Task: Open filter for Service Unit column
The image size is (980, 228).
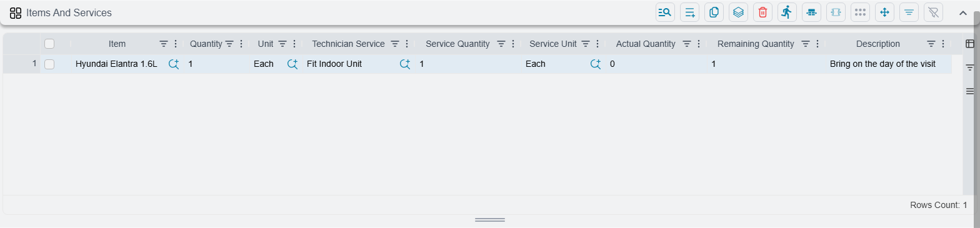Action: 586,44
